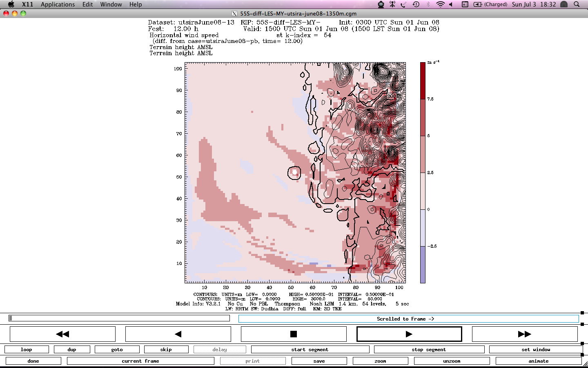The image size is (588, 368).
Task: Click the frame position scroll slider
Action: (119, 318)
